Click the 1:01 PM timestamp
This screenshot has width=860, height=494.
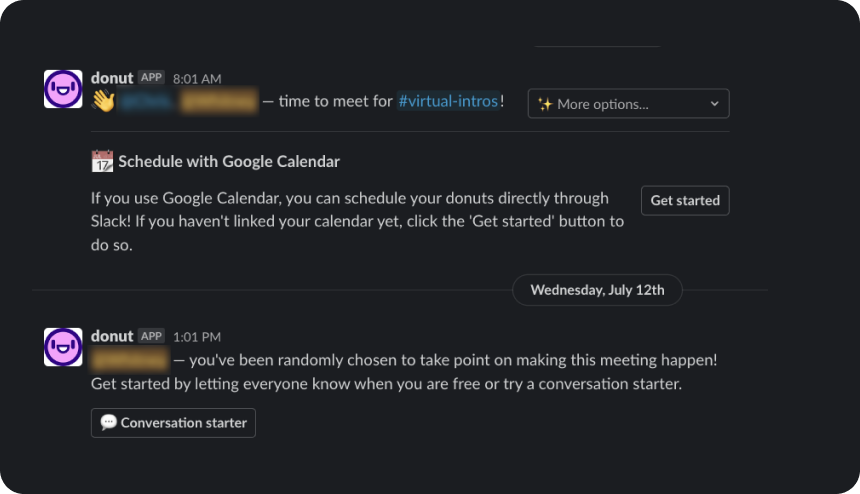197,337
